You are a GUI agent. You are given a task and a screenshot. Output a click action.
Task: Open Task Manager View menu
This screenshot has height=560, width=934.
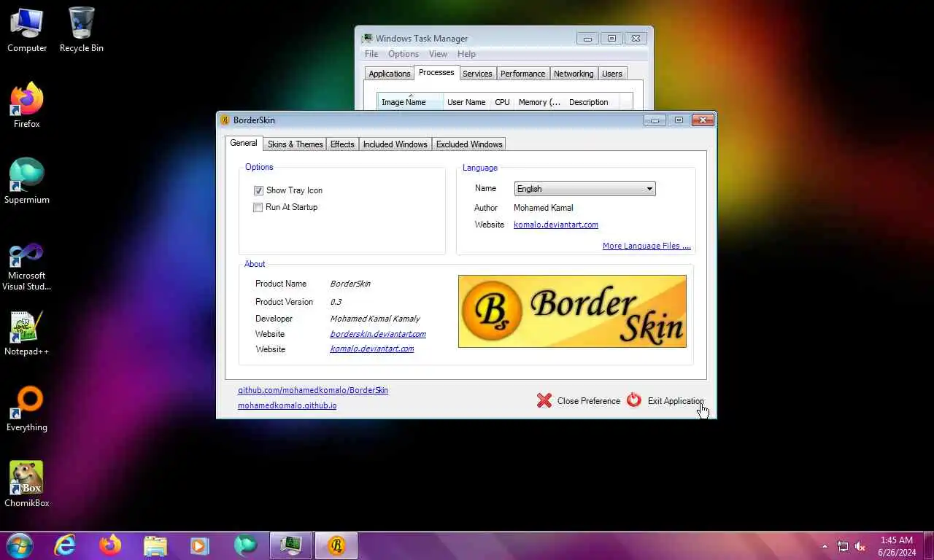point(438,54)
